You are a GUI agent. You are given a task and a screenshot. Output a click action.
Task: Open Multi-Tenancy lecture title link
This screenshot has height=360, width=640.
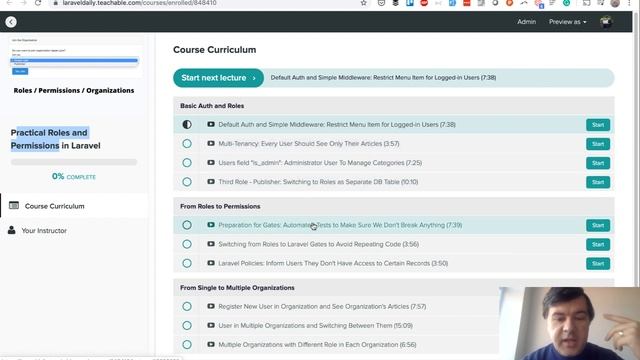point(309,144)
